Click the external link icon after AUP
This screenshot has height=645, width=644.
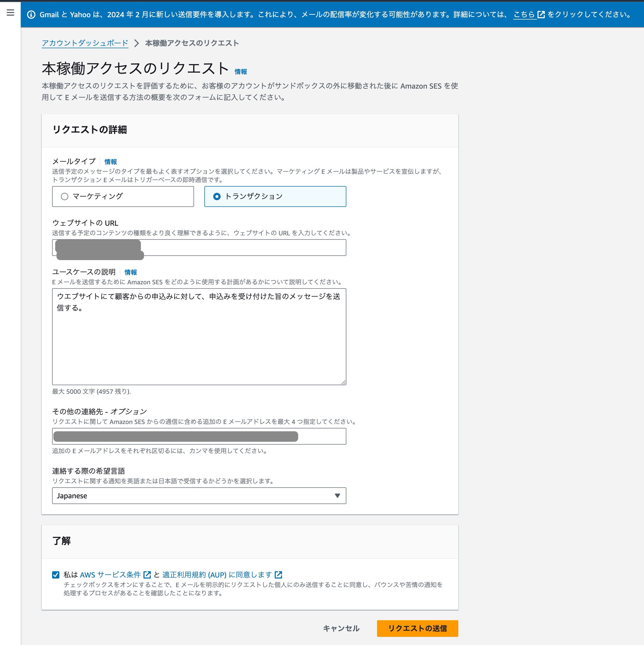pos(278,575)
